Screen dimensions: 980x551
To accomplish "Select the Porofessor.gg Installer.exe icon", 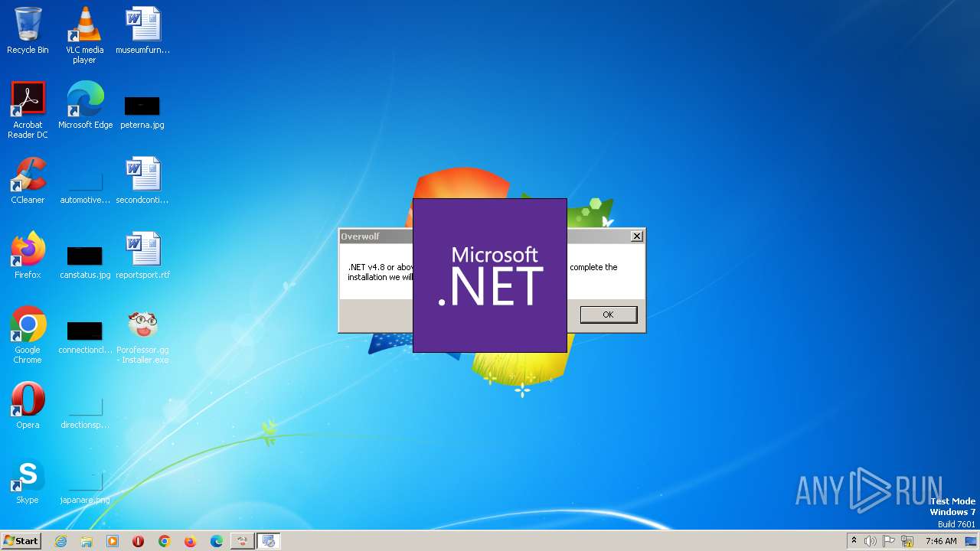I will pos(142,335).
